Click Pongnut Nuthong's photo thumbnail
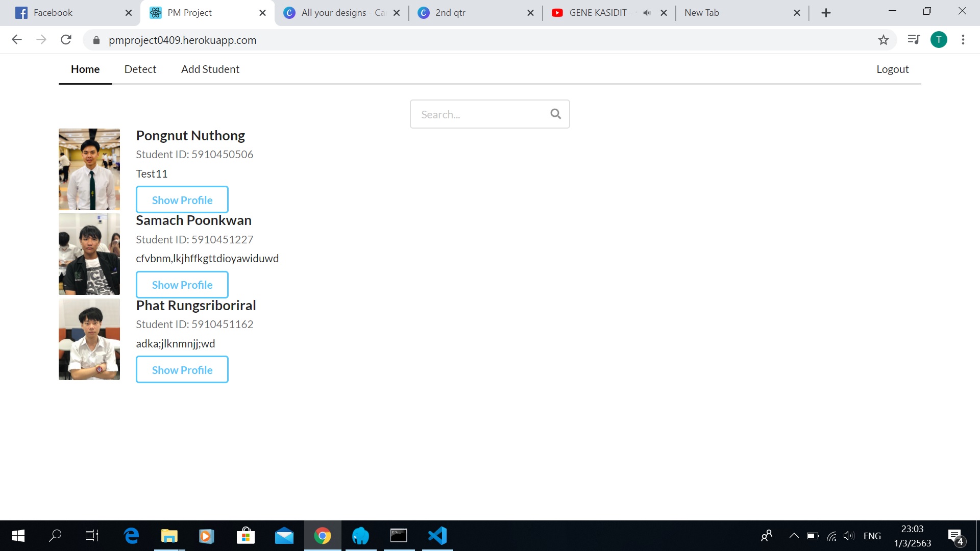The width and height of the screenshot is (980, 551). [89, 169]
